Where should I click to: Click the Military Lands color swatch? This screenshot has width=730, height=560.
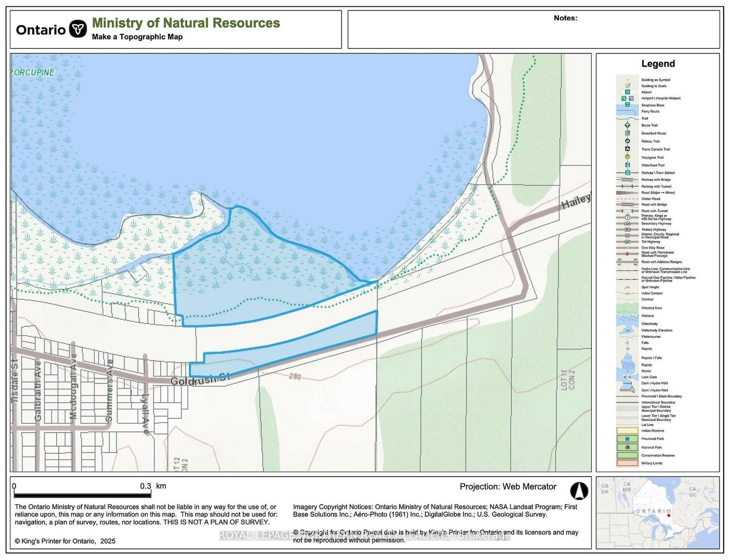point(627,463)
